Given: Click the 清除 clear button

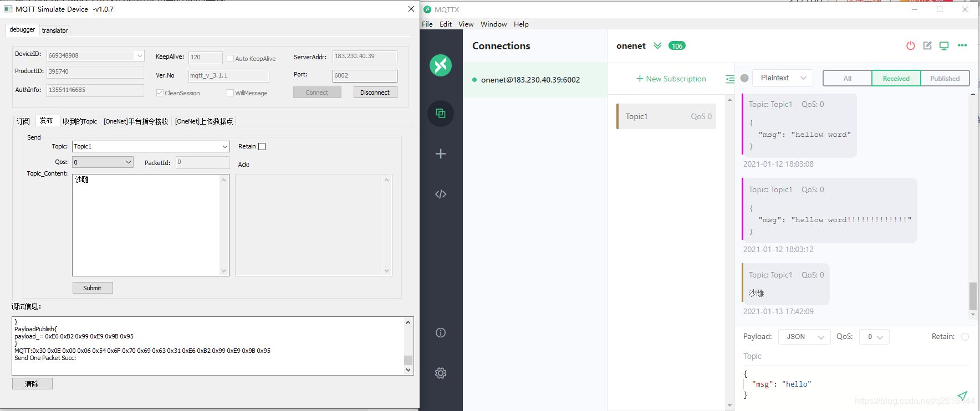Looking at the screenshot, I should tap(32, 384).
